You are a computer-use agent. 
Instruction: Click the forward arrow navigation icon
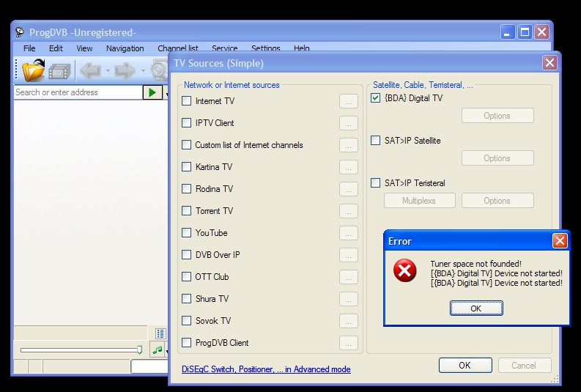click(x=125, y=71)
